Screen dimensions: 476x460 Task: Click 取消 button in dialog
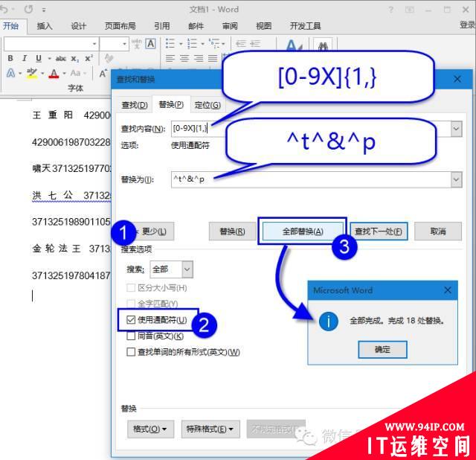point(438,231)
